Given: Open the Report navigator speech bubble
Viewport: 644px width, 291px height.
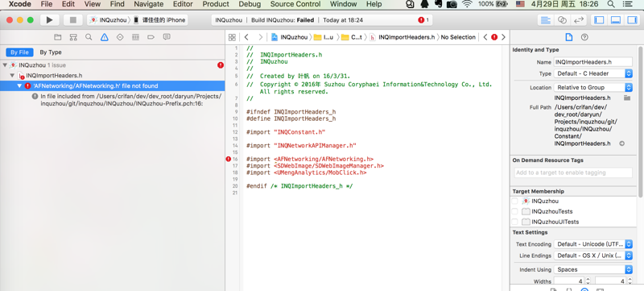Looking at the screenshot, I should point(167,37).
